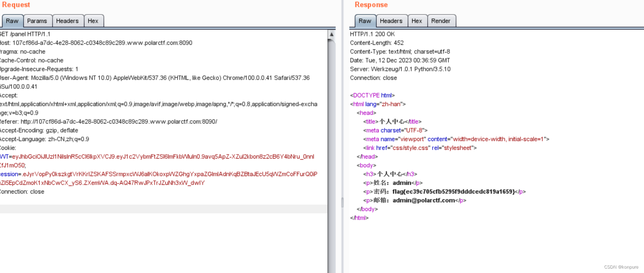The height and width of the screenshot is (273, 644).
Task: Click the divider handle between Request and Response
Action: click(x=342, y=202)
